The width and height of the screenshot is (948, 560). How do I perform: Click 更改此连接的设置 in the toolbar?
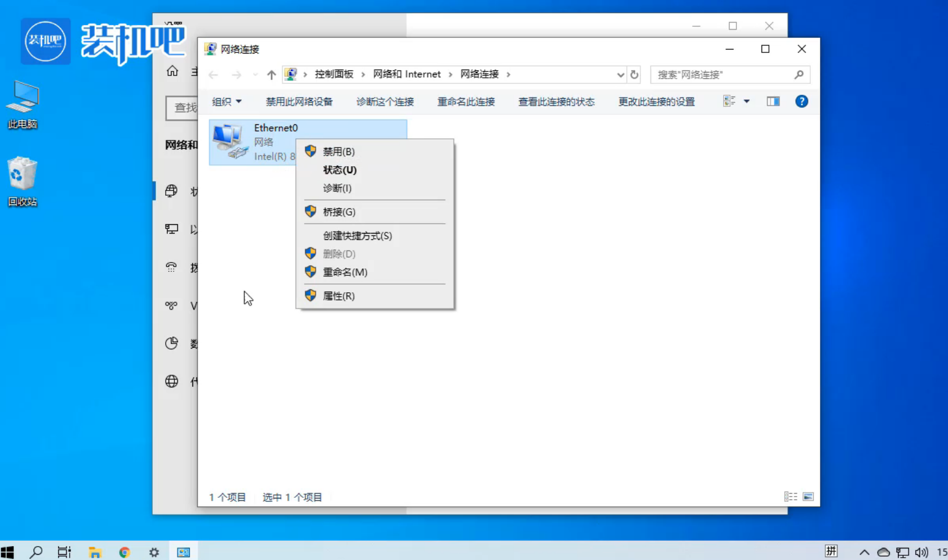(656, 102)
